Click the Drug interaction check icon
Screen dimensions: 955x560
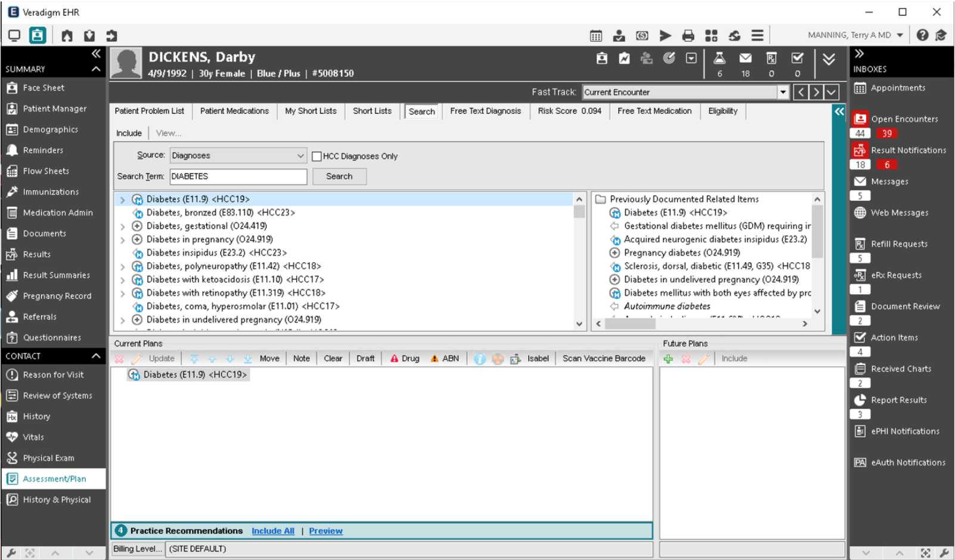point(393,358)
